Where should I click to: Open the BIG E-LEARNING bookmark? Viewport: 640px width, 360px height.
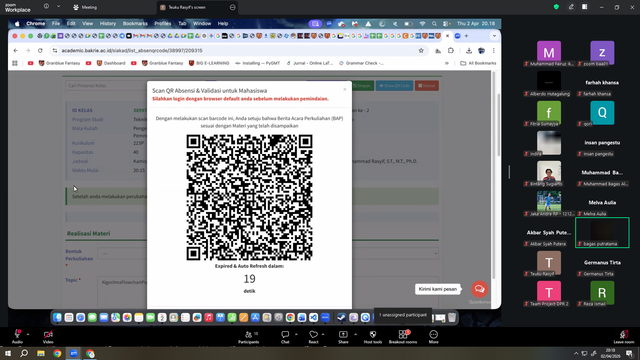pos(209,63)
